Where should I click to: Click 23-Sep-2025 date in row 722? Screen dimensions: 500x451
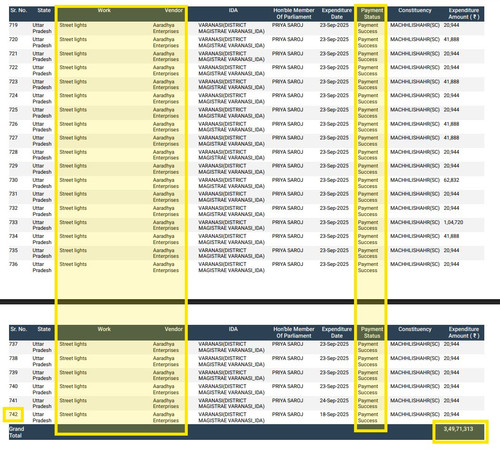tap(334, 67)
